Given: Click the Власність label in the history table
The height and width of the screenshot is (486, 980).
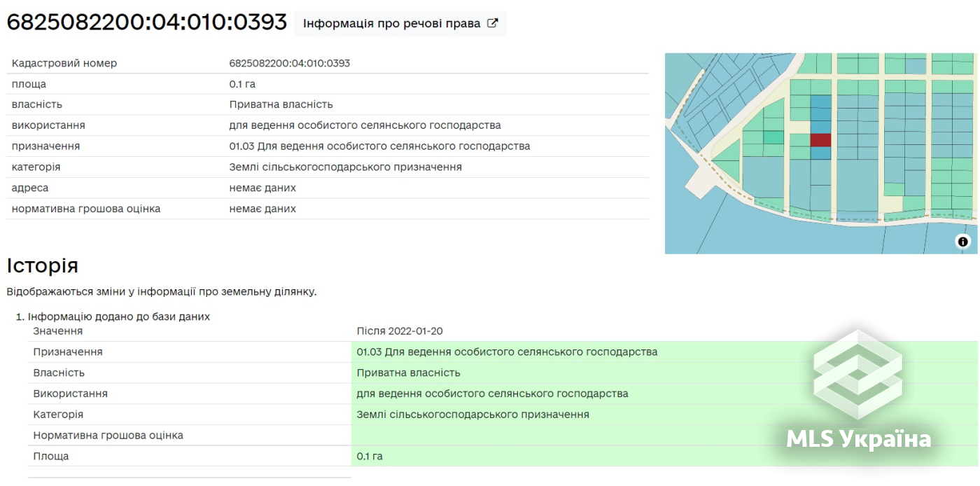Looking at the screenshot, I should point(59,373).
